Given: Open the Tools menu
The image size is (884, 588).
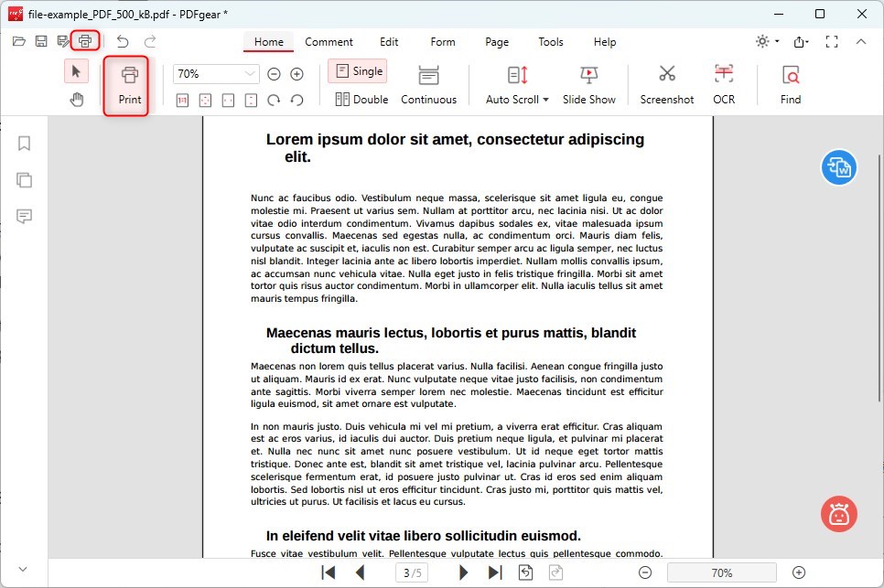Looking at the screenshot, I should (x=550, y=42).
